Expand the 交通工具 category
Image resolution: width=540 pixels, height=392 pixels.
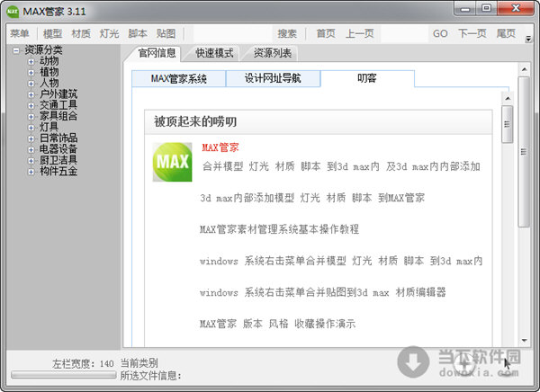point(31,106)
